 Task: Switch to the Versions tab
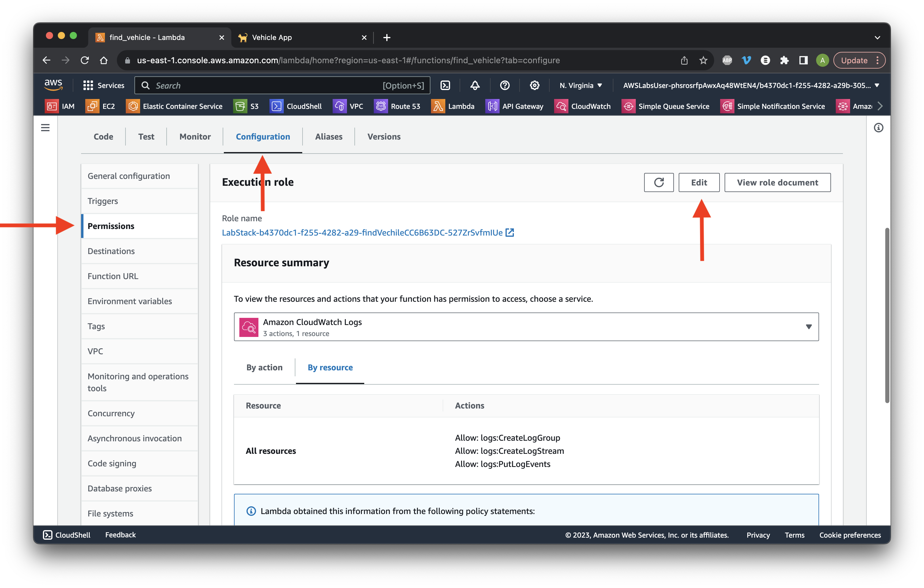(384, 137)
